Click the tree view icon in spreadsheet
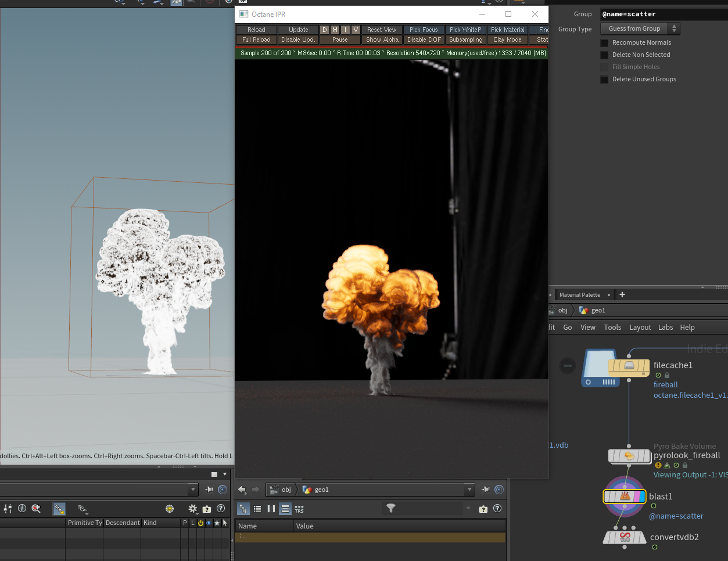The width and height of the screenshot is (728, 561). [243, 509]
